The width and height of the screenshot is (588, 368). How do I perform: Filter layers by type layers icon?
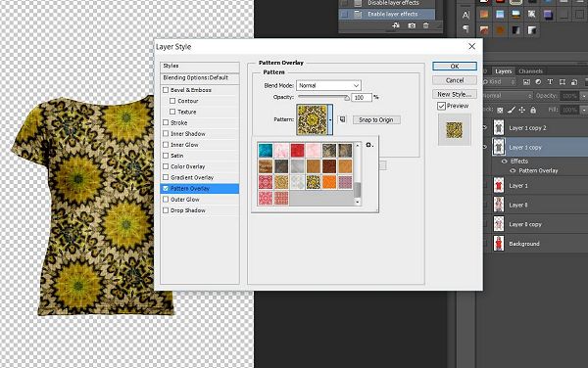[x=550, y=81]
